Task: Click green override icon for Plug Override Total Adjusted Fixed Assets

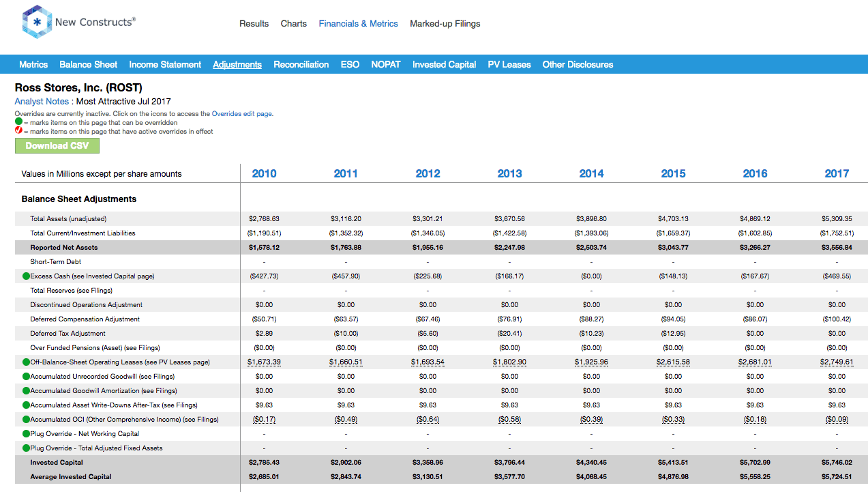Action: (x=26, y=448)
